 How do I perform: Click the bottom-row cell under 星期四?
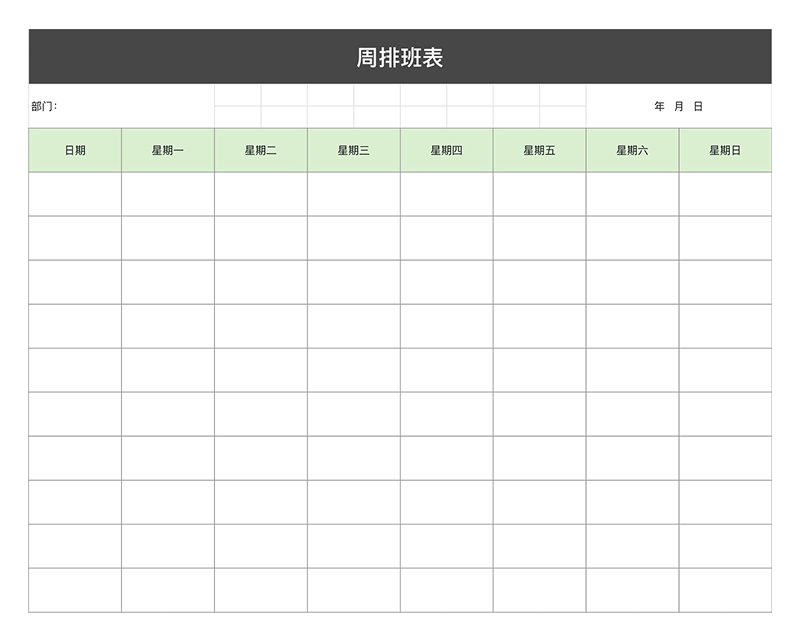tap(447, 590)
